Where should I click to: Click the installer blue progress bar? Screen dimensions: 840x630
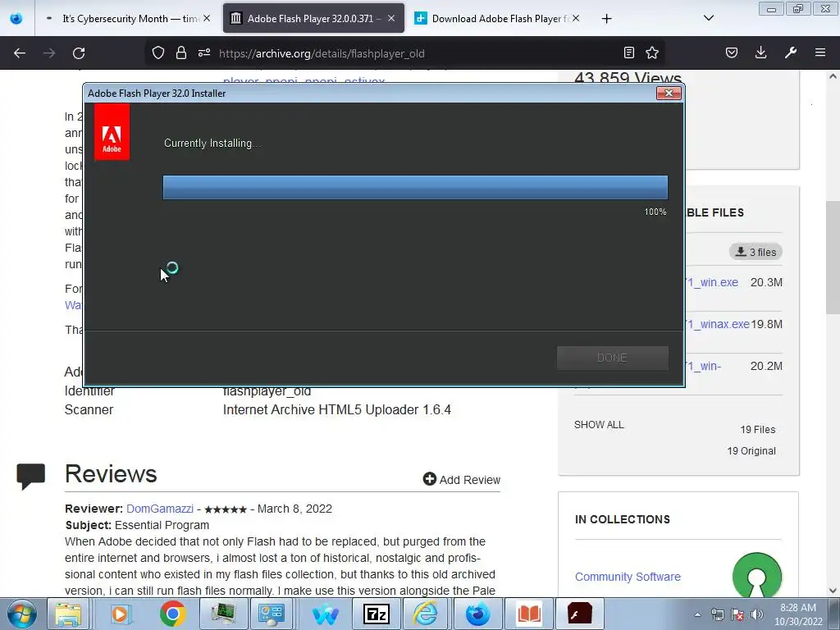(x=415, y=187)
